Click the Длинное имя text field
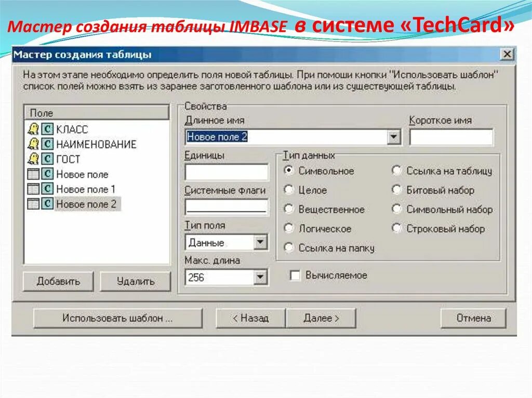This screenshot has height=398, width=532. point(287,137)
